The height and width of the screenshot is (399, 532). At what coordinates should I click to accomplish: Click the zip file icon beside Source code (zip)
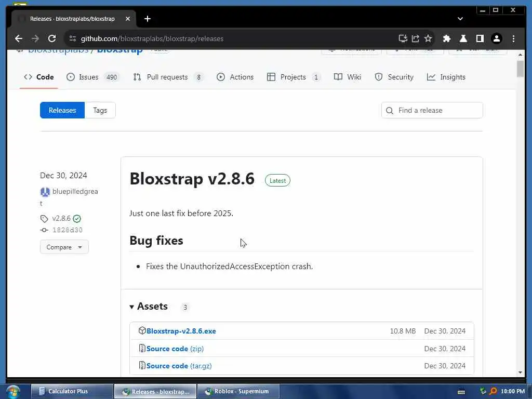click(x=142, y=348)
